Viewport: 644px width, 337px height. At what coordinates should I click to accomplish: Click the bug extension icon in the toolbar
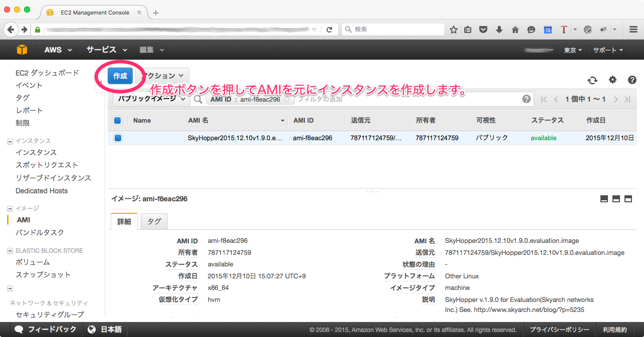coord(603,30)
